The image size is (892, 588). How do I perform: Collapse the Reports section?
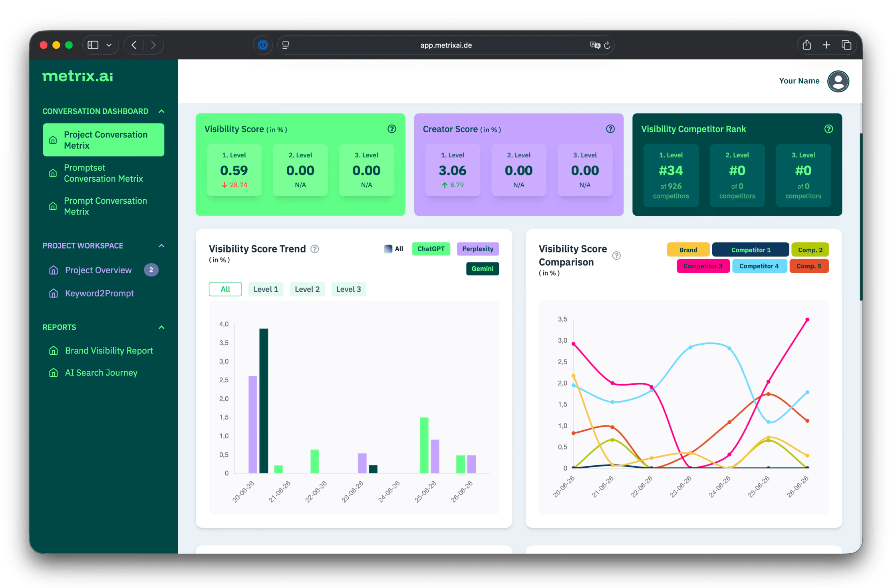point(161,327)
